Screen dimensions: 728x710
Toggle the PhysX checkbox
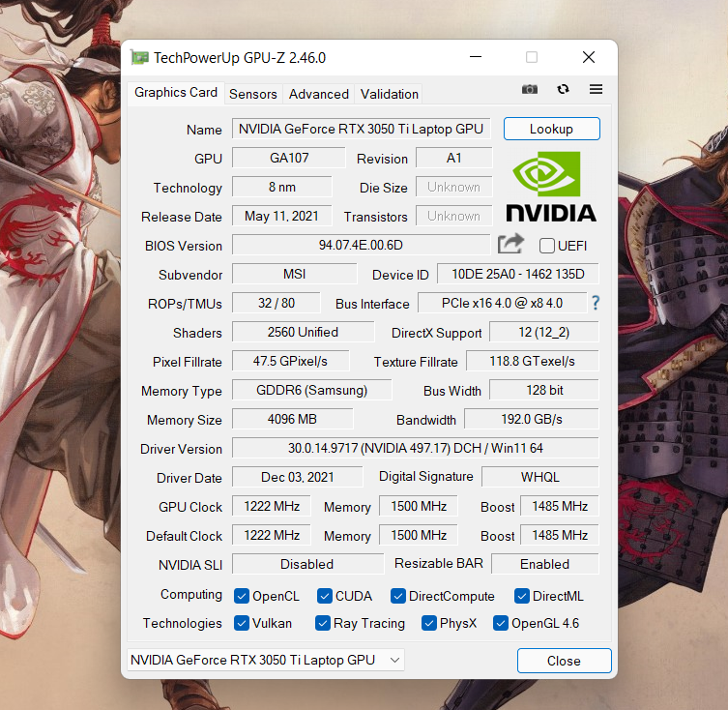429,623
